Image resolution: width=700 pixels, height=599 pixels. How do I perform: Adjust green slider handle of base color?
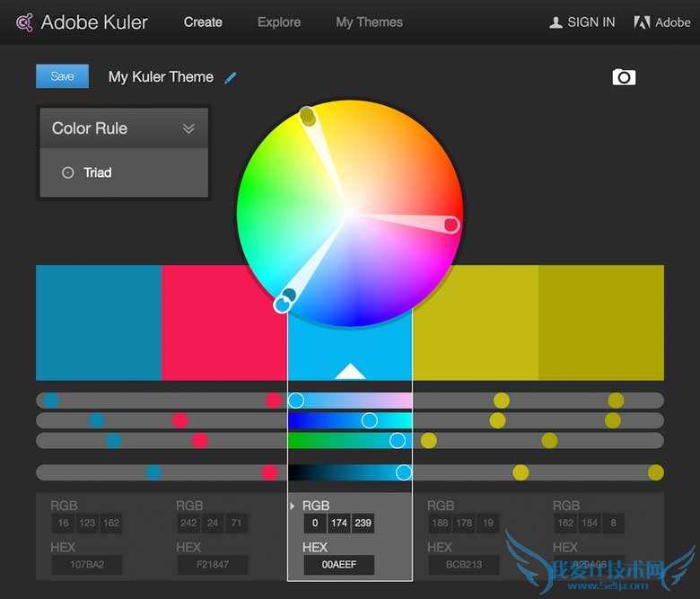[369, 420]
